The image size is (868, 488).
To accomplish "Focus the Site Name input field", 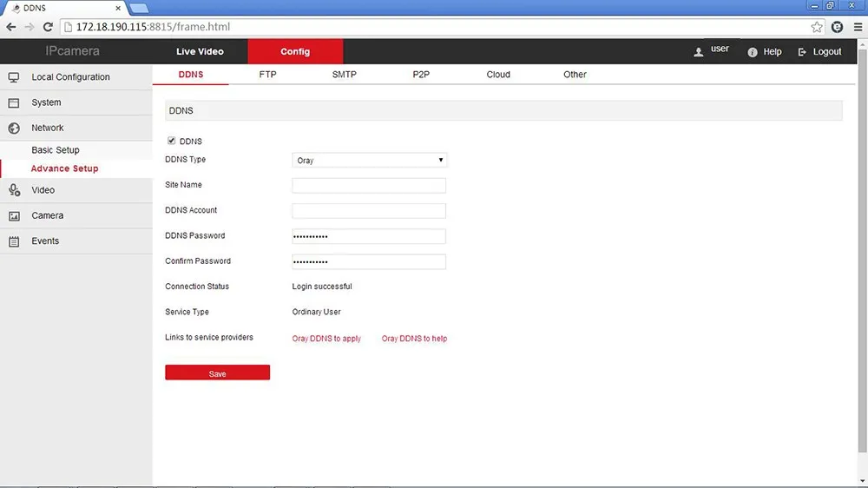I will 369,186.
